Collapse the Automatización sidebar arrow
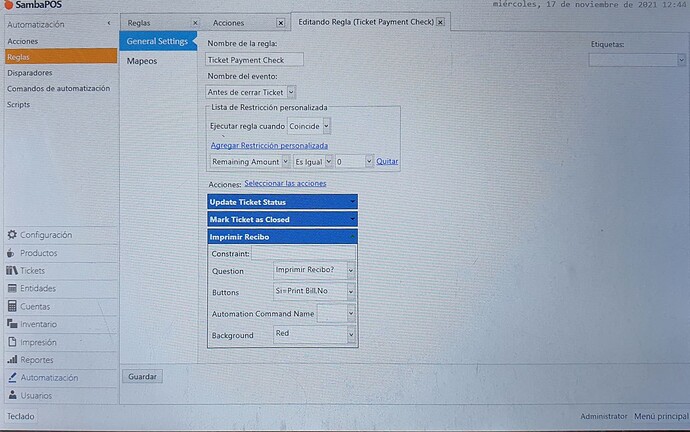 point(109,23)
